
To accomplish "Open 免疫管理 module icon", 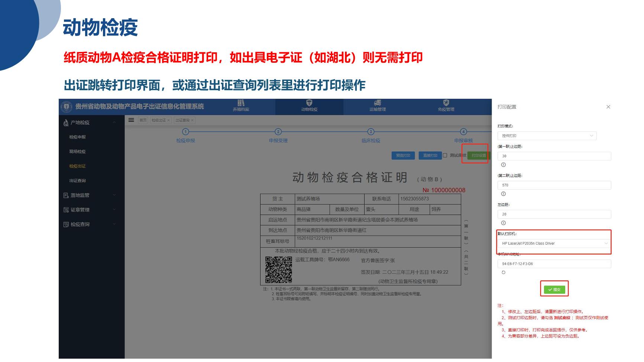I will (446, 103).
